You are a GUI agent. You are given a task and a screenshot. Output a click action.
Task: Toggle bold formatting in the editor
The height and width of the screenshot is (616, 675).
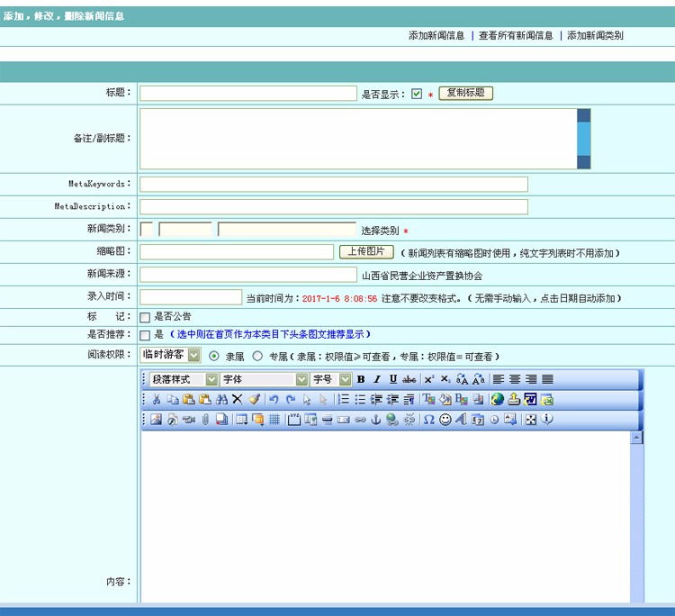[361, 379]
